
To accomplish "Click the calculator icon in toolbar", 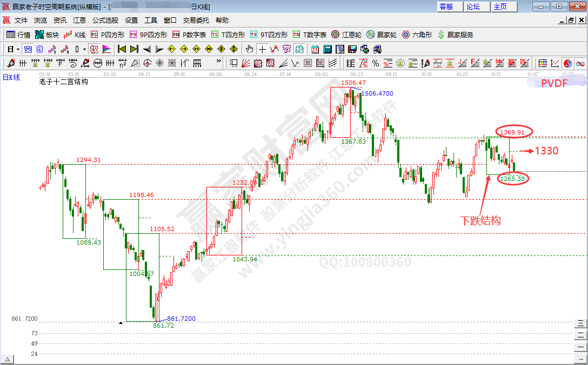I will click(x=328, y=49).
